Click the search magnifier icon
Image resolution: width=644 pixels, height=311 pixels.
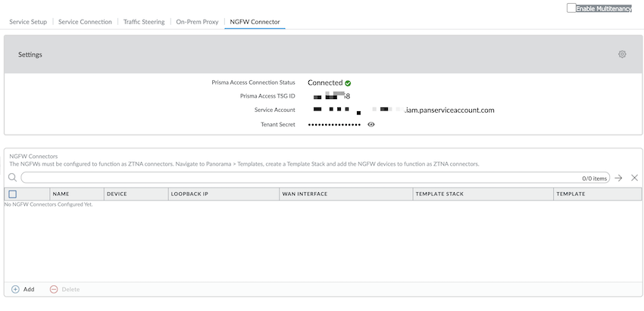click(12, 178)
